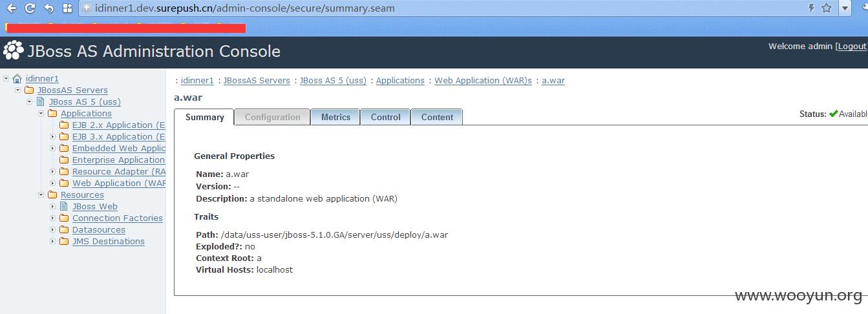Click the JBoss logo in the header
The width and height of the screenshot is (868, 314).
pos(13,51)
